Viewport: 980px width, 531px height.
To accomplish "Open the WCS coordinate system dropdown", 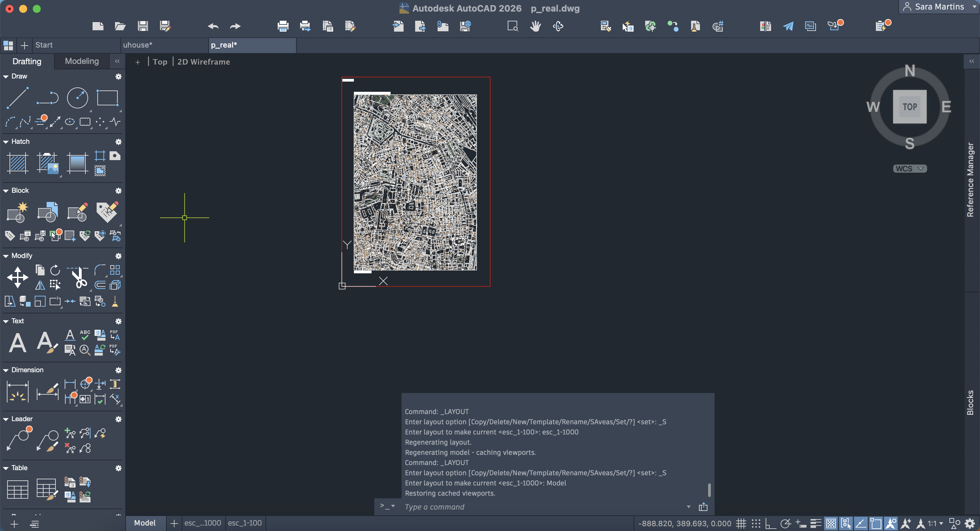I will [x=910, y=168].
